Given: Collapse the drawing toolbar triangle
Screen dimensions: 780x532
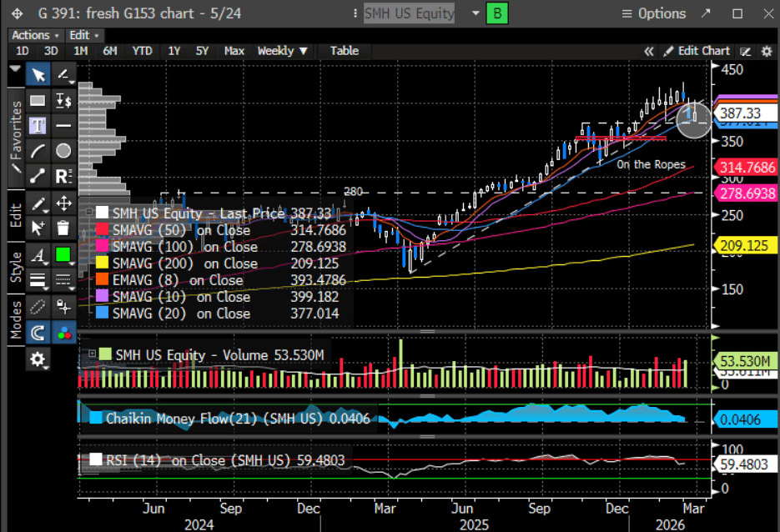Looking at the screenshot, I should 15,68.
